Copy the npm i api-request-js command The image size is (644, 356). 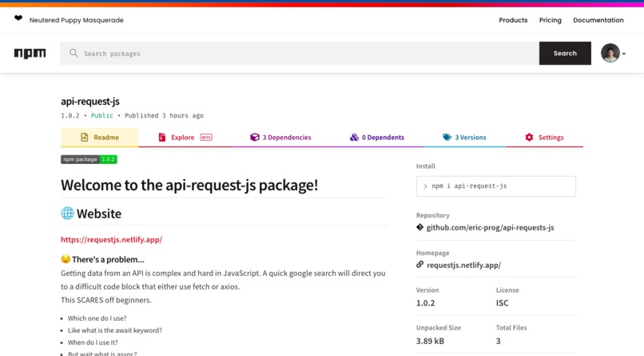(x=495, y=186)
